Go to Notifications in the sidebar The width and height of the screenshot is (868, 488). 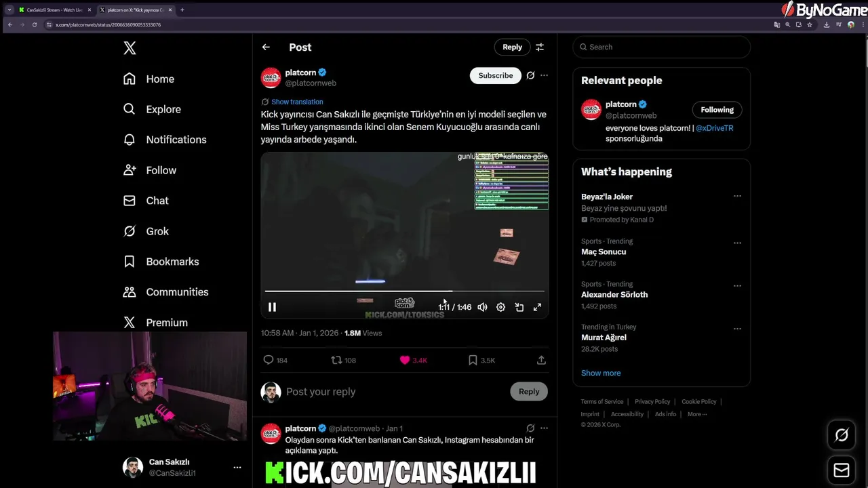pyautogui.click(x=165, y=140)
